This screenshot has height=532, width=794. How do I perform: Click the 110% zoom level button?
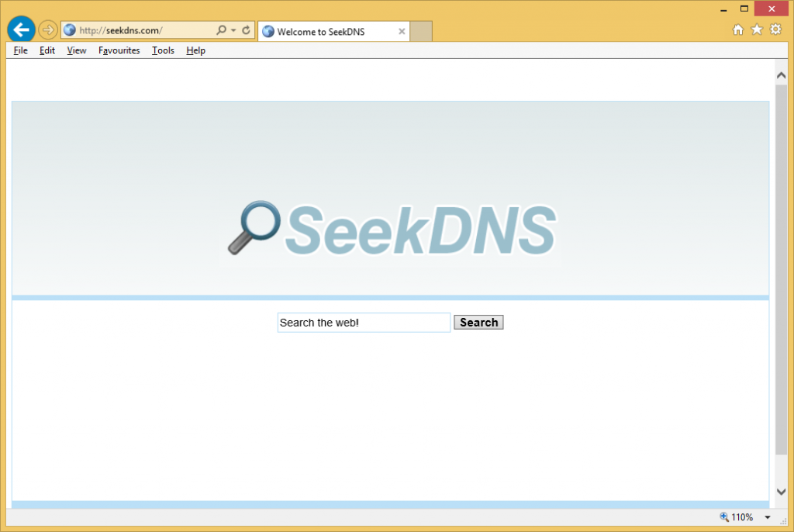[737, 516]
